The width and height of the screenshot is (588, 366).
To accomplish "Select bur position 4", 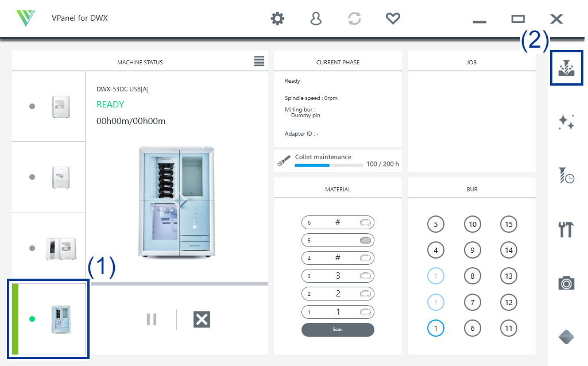I will tap(436, 250).
